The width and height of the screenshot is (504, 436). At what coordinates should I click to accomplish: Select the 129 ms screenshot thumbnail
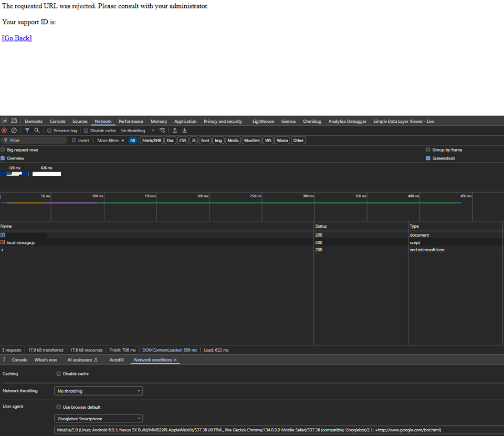[15, 174]
